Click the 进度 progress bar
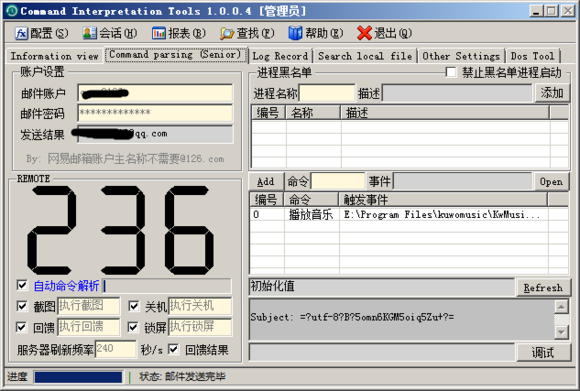Screen dimensions: 580x391 (x=78, y=377)
